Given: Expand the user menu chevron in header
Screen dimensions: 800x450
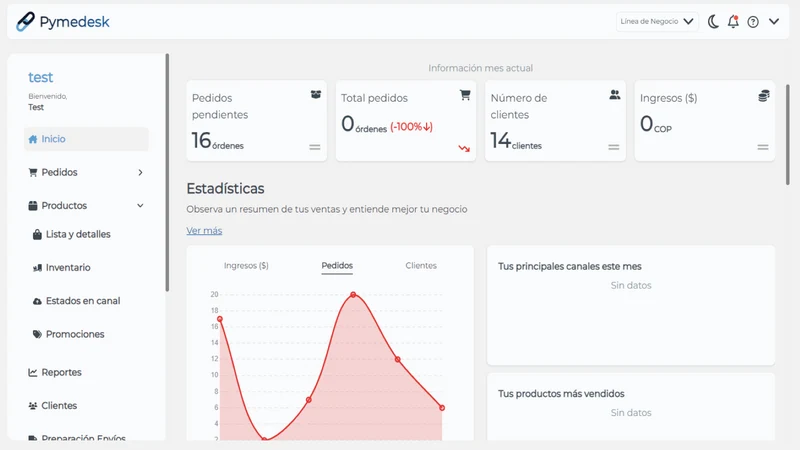Looking at the screenshot, I should point(774,21).
